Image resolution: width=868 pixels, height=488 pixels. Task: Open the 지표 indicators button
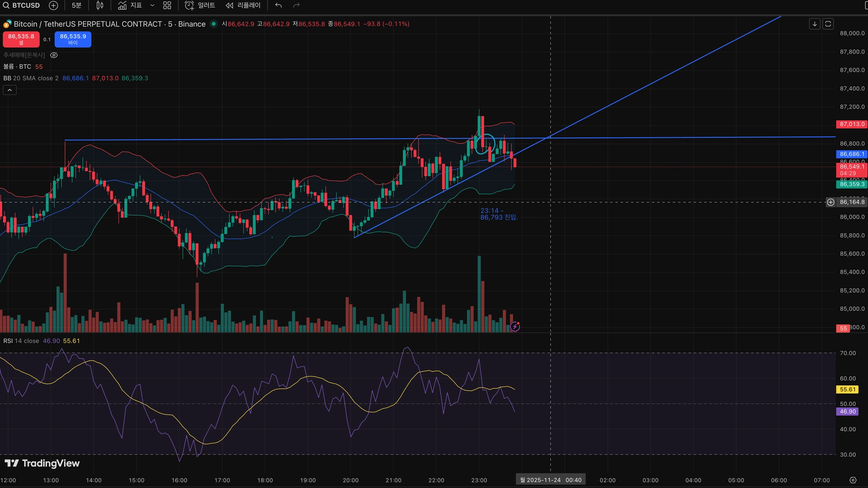point(130,5)
